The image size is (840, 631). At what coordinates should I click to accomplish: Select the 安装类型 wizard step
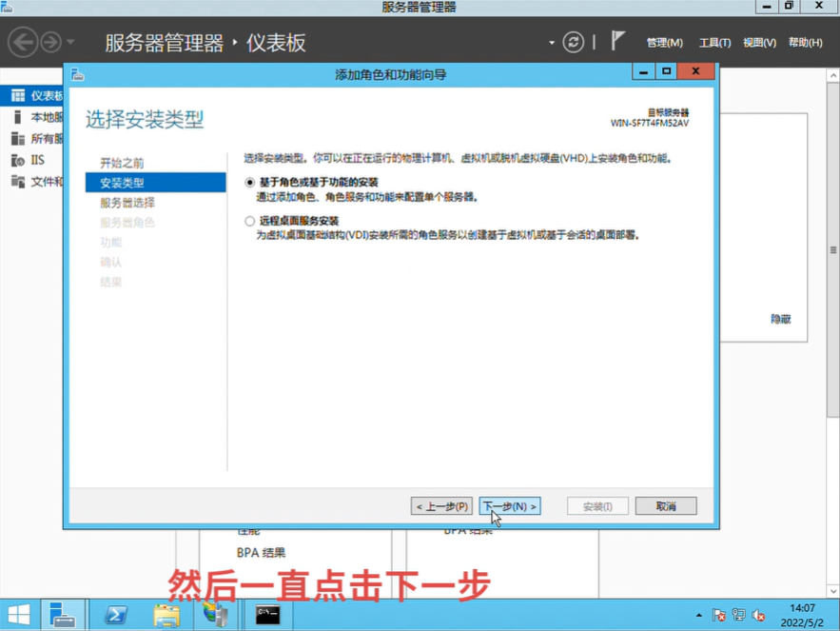[x=155, y=183]
